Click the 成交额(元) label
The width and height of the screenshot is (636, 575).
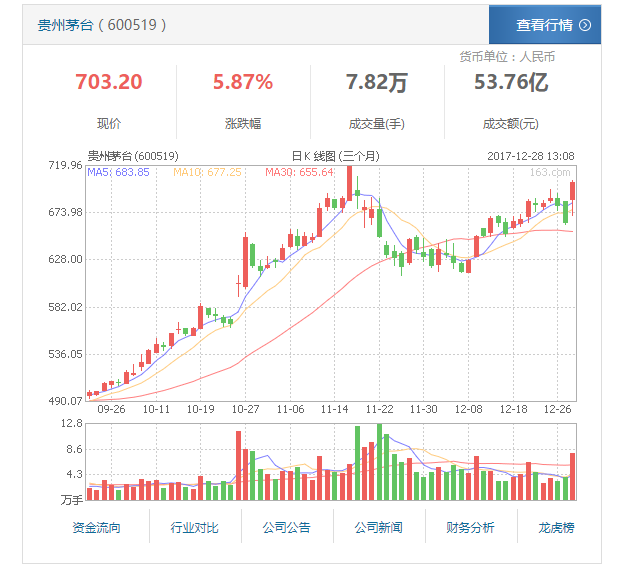[x=511, y=124]
